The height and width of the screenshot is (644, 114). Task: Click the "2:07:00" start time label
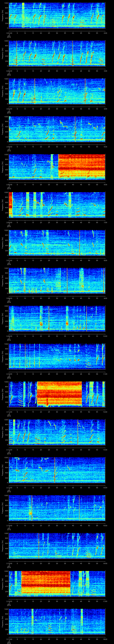tap(9, 260)
